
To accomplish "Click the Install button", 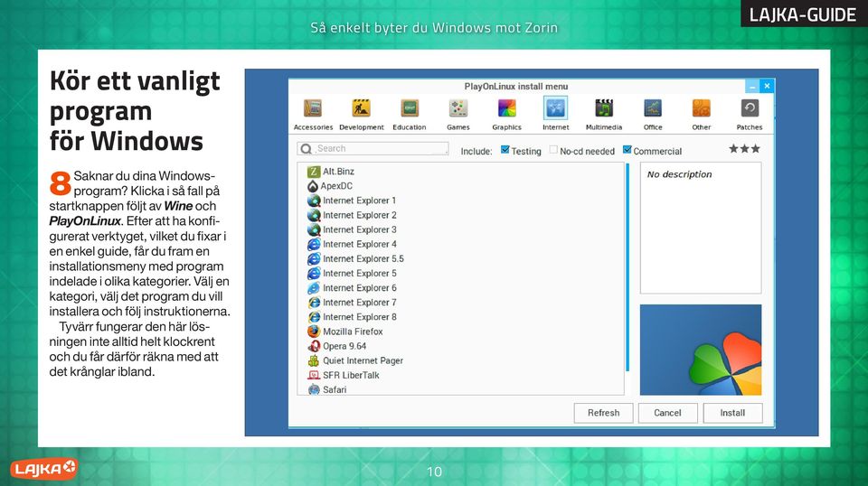I will tap(732, 413).
